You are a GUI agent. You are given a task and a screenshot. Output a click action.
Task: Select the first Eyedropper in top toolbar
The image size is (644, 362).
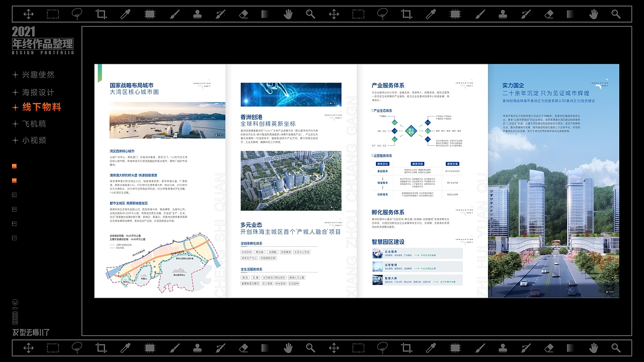pos(125,14)
